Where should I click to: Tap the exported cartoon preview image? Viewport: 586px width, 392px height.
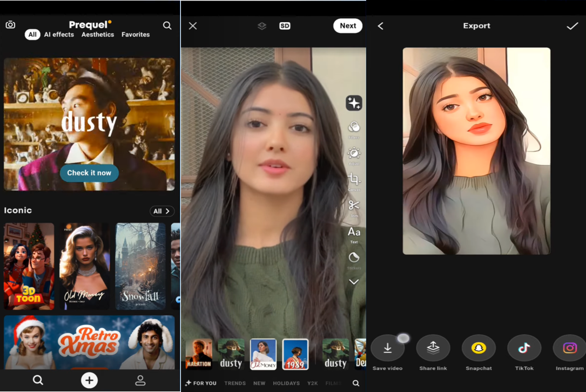coord(476,151)
